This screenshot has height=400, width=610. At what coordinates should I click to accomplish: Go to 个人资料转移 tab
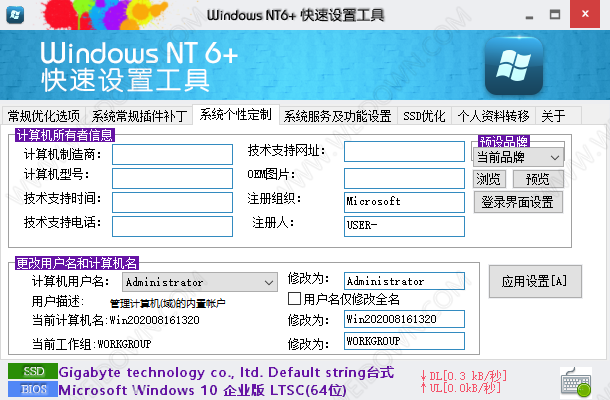click(493, 116)
